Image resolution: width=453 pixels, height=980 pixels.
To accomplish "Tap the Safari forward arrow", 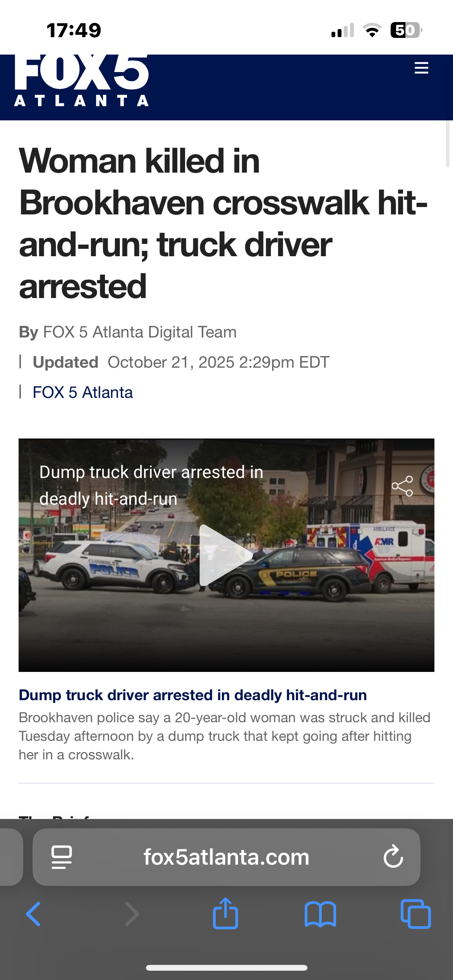I will click(x=132, y=914).
